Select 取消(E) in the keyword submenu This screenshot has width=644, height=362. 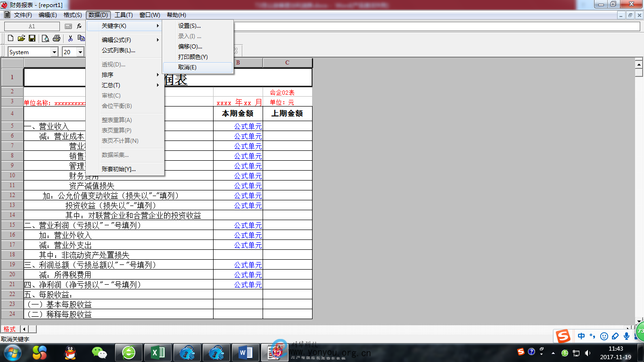point(198,67)
